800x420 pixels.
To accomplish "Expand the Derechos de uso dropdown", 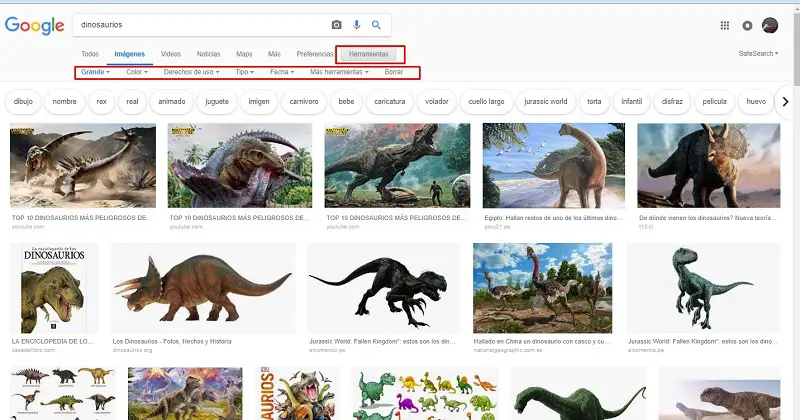I will click(x=191, y=72).
